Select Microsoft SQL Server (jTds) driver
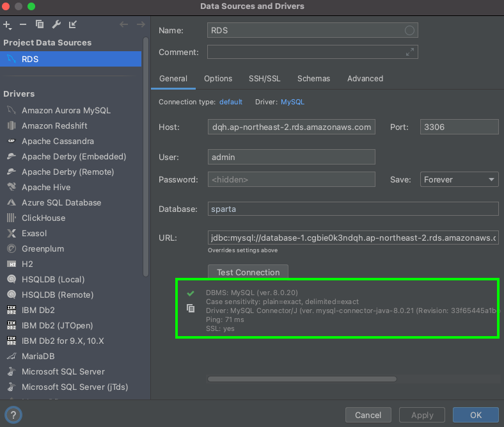Image resolution: width=504 pixels, height=427 pixels. point(71,387)
